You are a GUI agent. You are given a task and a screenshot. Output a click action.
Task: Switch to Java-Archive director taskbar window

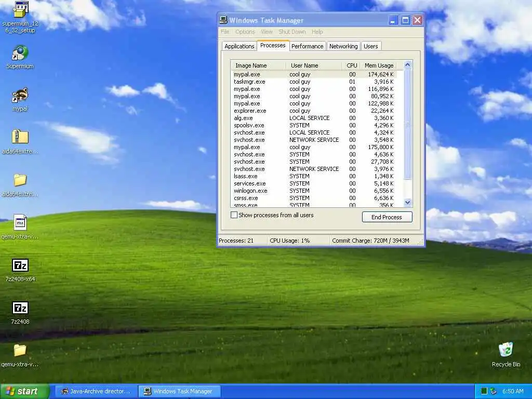point(96,391)
